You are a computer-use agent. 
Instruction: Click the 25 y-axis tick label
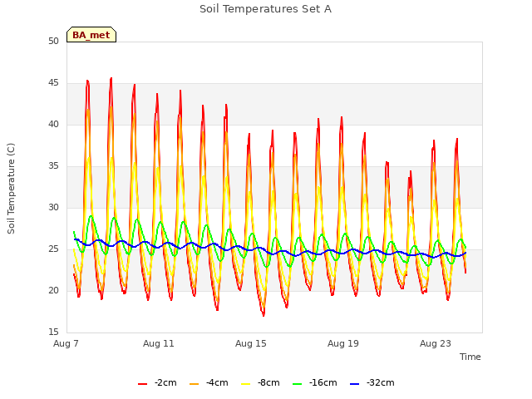point(53,249)
